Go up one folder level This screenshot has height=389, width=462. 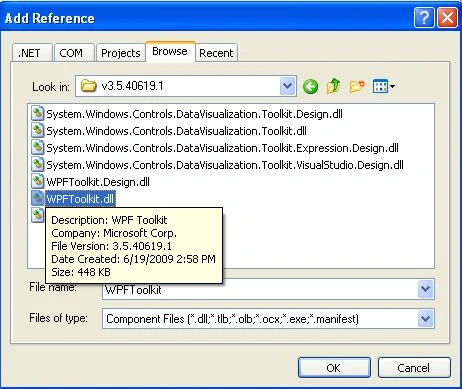click(x=334, y=86)
